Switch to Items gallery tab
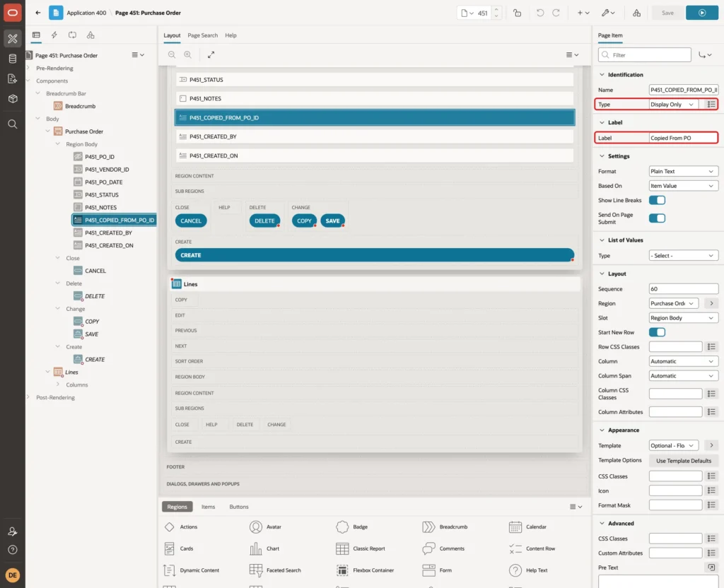 pos(208,507)
